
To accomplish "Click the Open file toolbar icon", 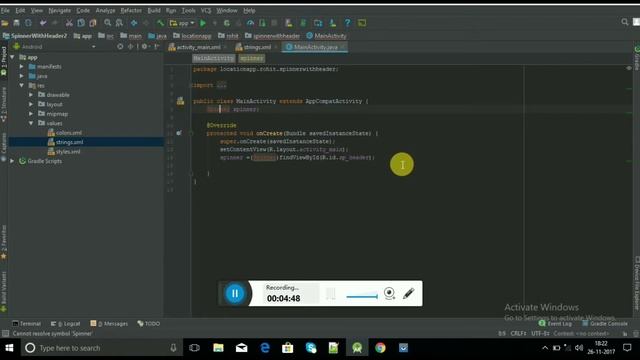I will tap(5, 23).
